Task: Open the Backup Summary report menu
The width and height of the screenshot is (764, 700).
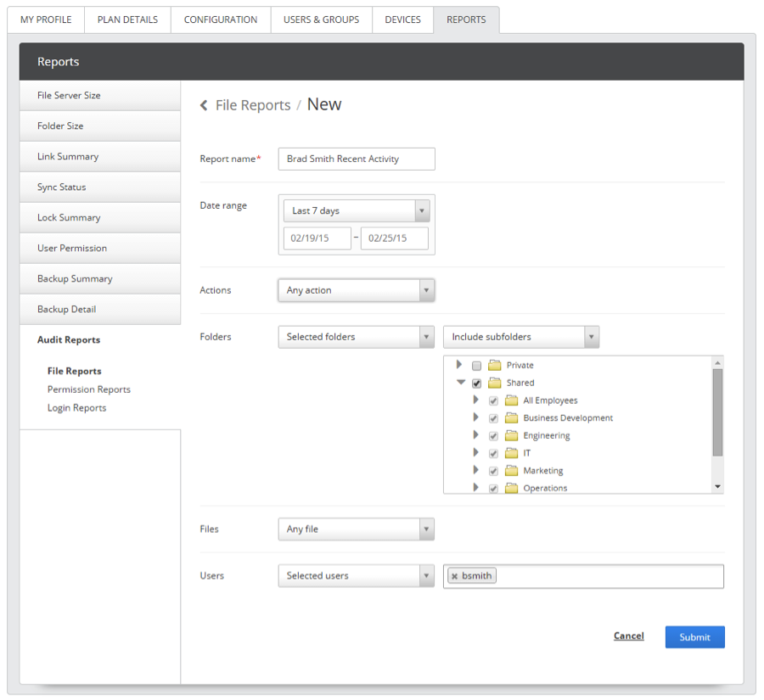Action: click(x=100, y=278)
